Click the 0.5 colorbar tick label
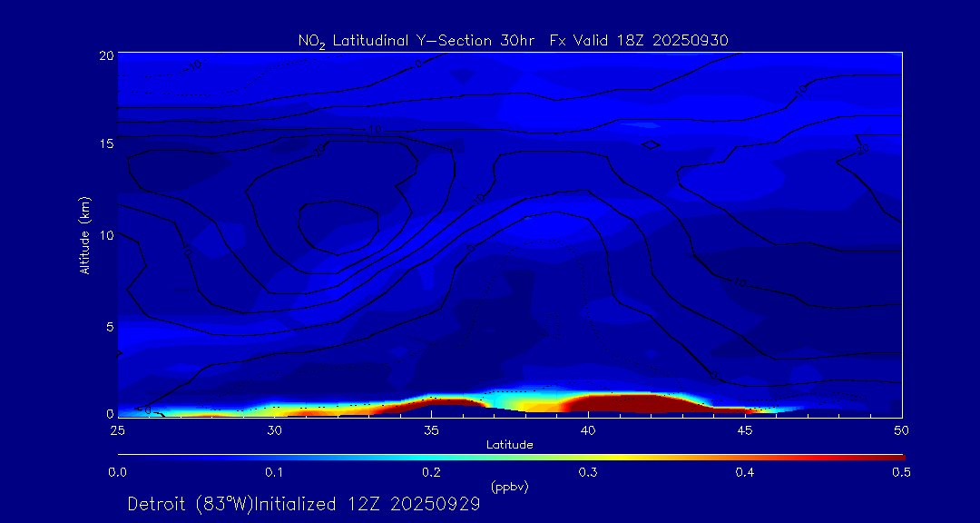The width and height of the screenshot is (980, 523). 902,472
